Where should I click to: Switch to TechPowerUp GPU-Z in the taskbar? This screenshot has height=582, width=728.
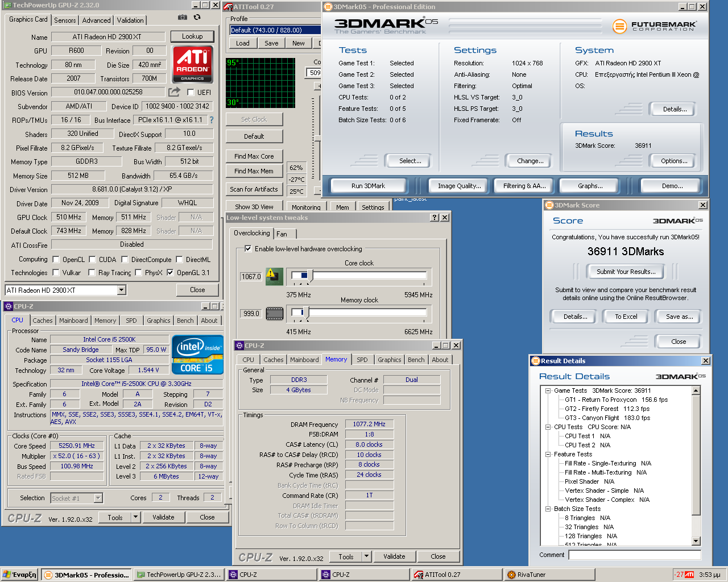(179, 575)
